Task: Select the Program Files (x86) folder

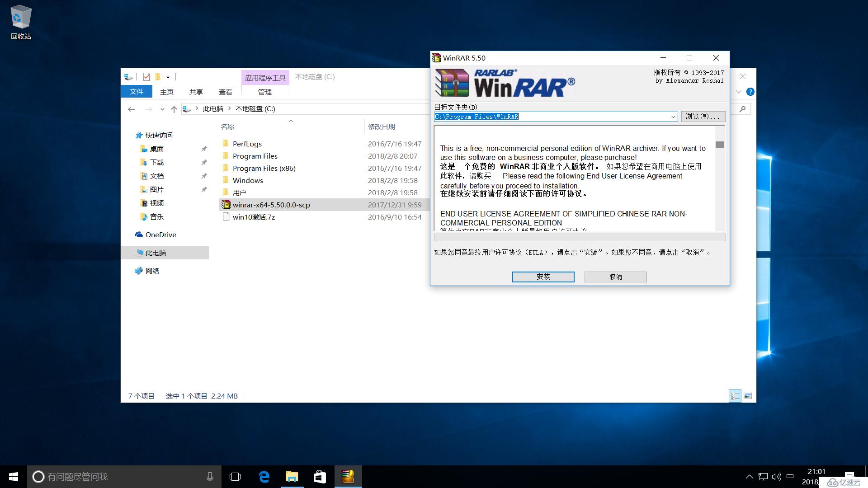Action: tap(264, 168)
